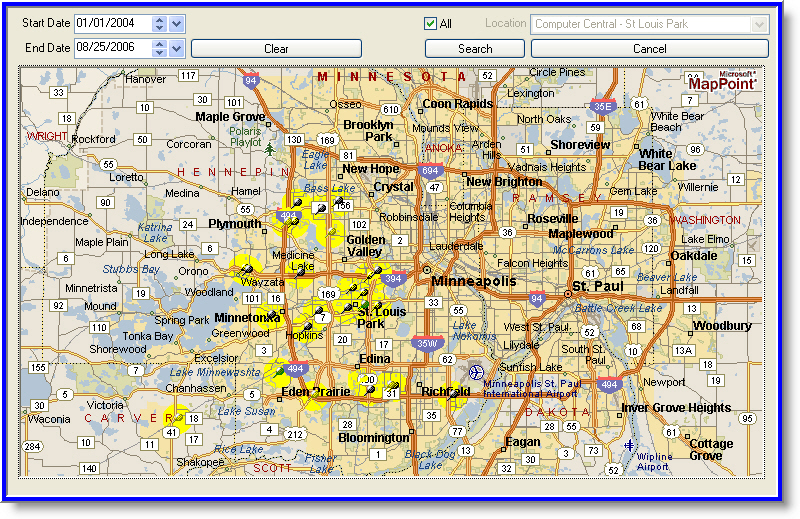Click the Polaris Playlot tree icon
The image size is (800, 519).
pyautogui.click(x=270, y=147)
